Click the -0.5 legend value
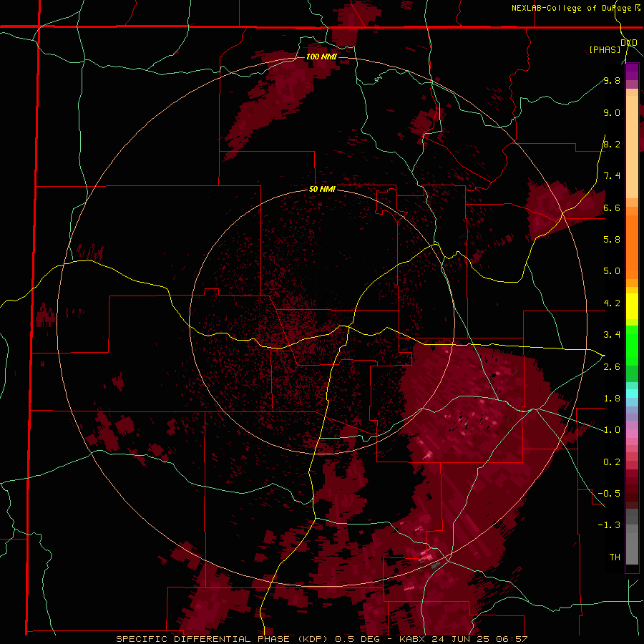The image size is (644, 644). tap(609, 494)
